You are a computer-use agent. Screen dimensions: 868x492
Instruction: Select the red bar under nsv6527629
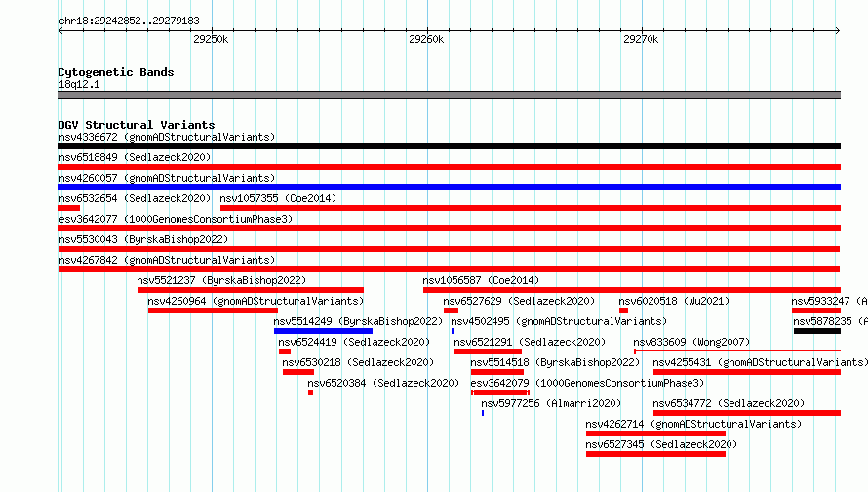pos(451,310)
